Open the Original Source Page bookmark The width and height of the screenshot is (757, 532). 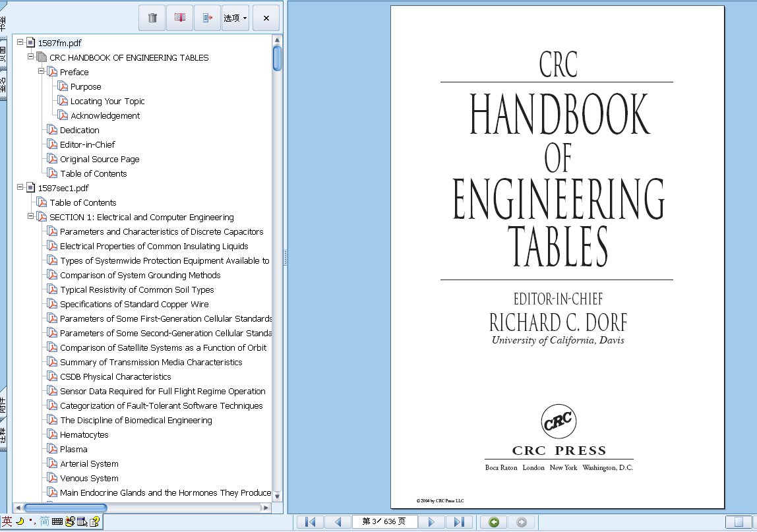pos(100,160)
